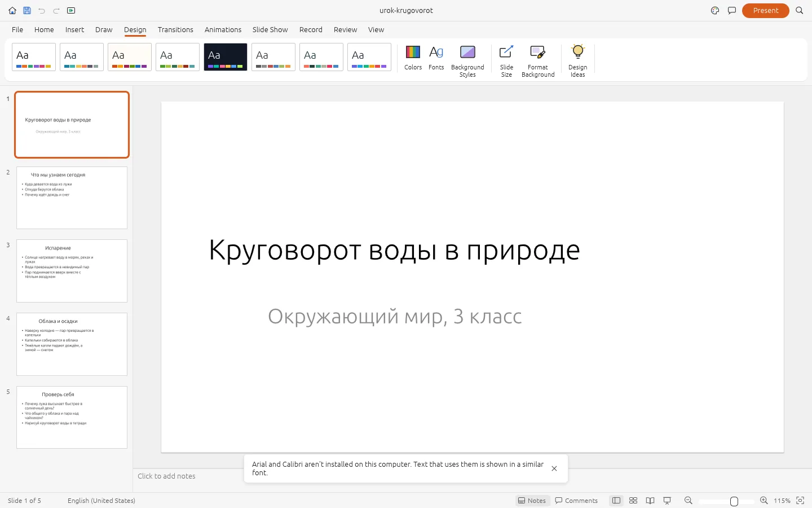Switch to Reading view icon
The width and height of the screenshot is (812, 508).
[650, 501]
